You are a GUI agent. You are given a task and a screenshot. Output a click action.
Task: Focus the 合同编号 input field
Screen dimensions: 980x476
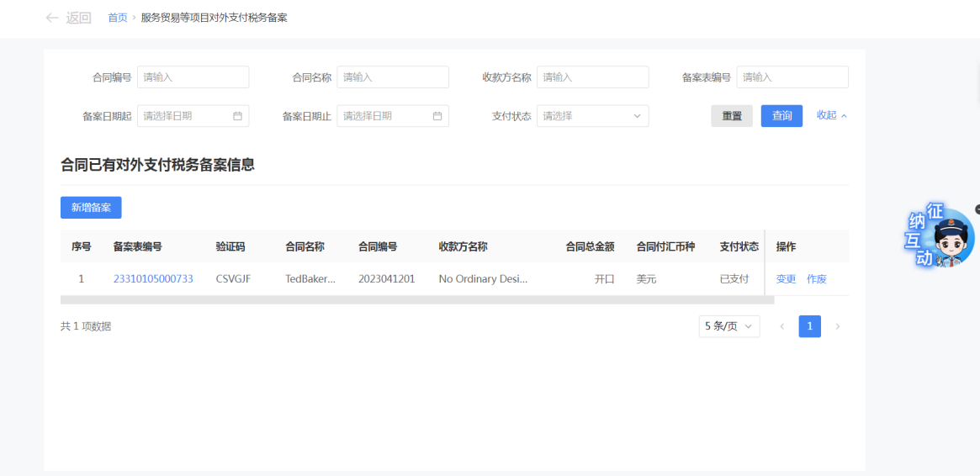(x=193, y=77)
